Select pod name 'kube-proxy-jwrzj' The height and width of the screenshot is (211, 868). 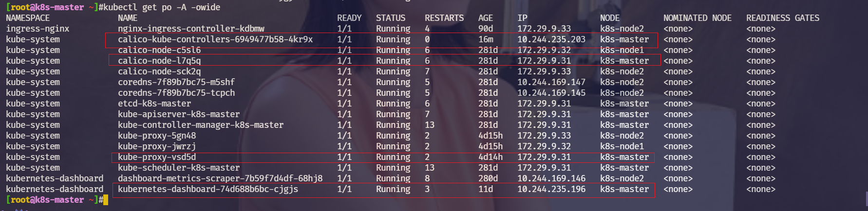157,146
